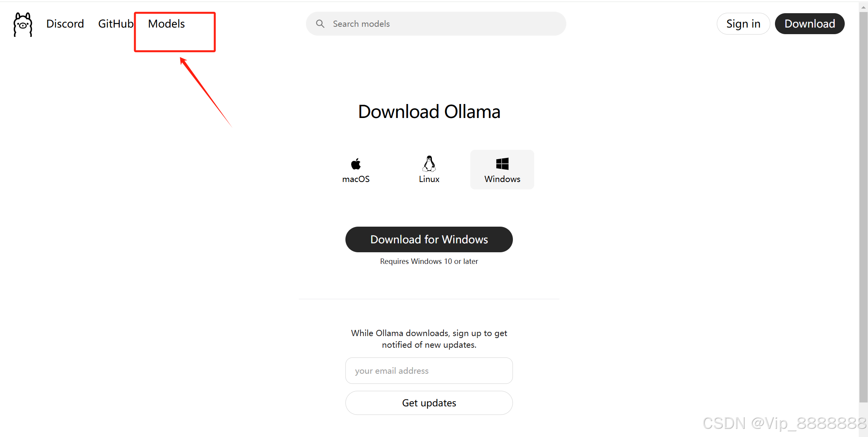Click the Sign in button

pyautogui.click(x=743, y=24)
